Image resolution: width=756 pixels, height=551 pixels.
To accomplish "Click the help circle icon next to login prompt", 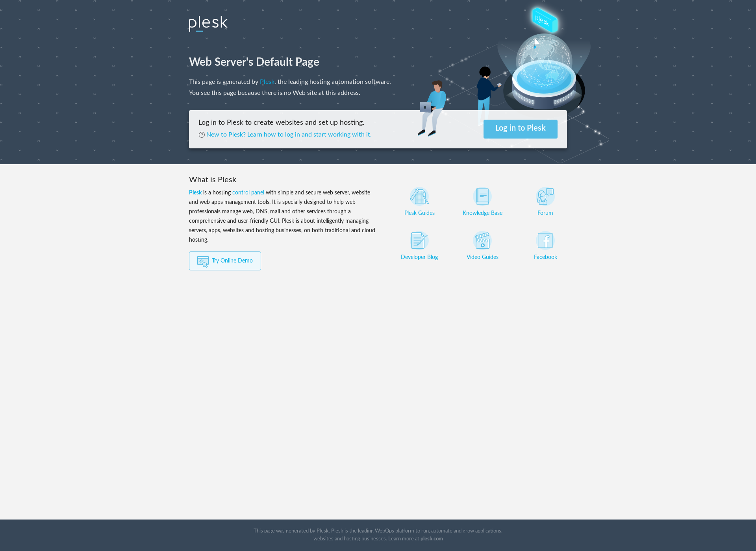I will (201, 134).
